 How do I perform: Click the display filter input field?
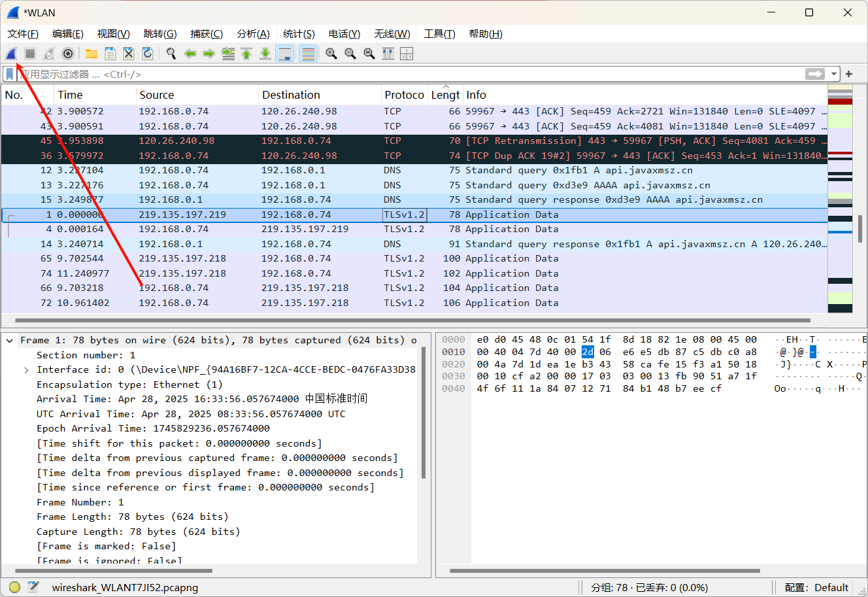point(410,74)
